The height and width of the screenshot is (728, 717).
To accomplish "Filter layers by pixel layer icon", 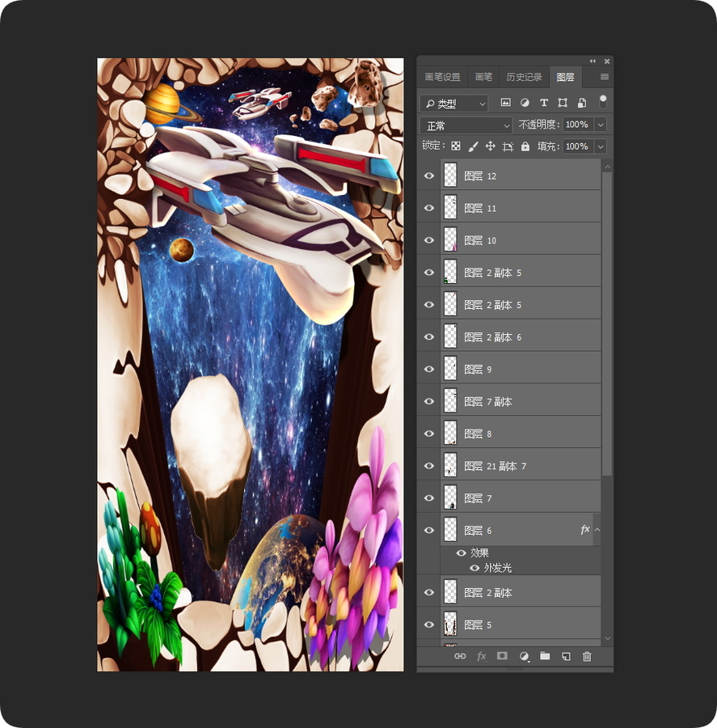I will tap(505, 103).
